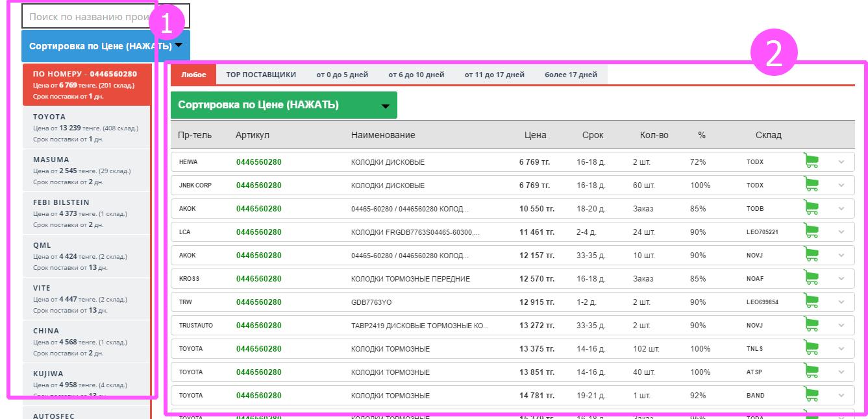Expand TRW row details chevron
868x419 pixels.
(x=841, y=302)
